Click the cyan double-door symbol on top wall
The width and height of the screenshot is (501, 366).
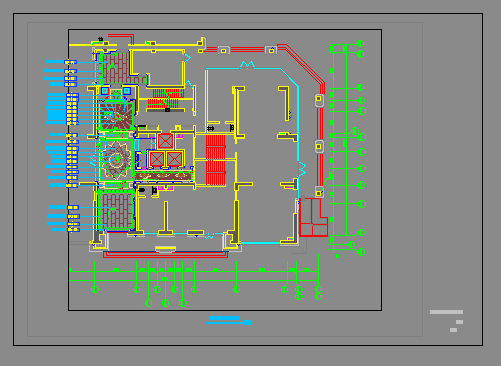tap(247, 65)
